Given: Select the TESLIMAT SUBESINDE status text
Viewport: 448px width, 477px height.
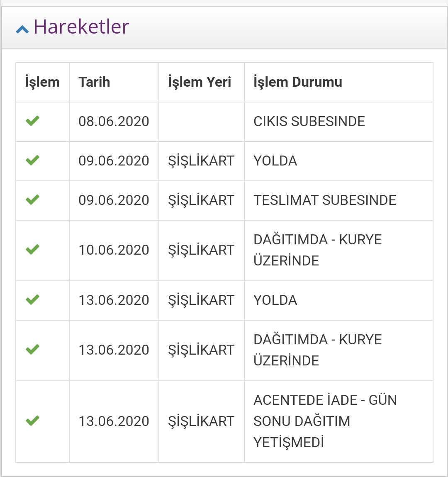Looking at the screenshot, I should click(x=325, y=200).
